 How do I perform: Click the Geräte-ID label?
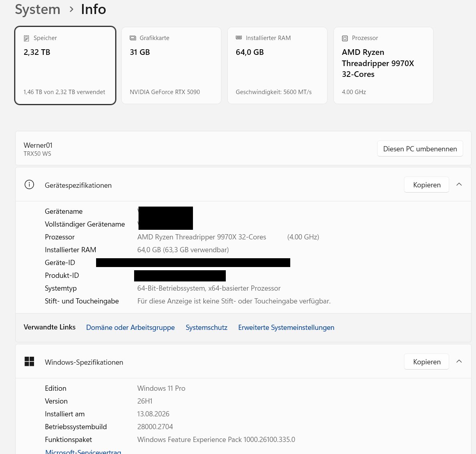click(60, 262)
